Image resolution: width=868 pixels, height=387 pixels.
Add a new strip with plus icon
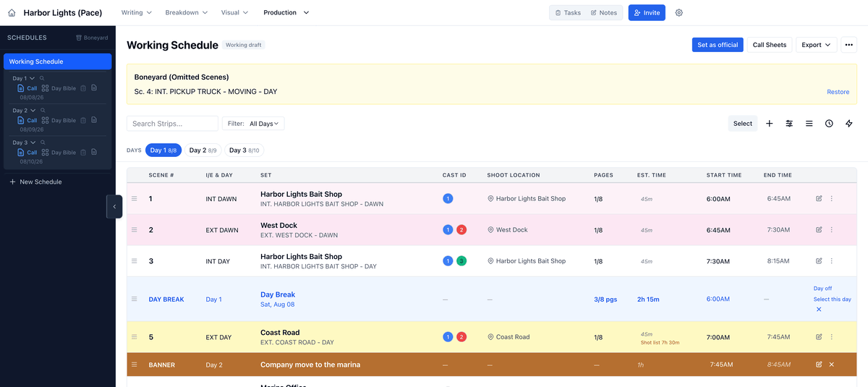click(769, 124)
